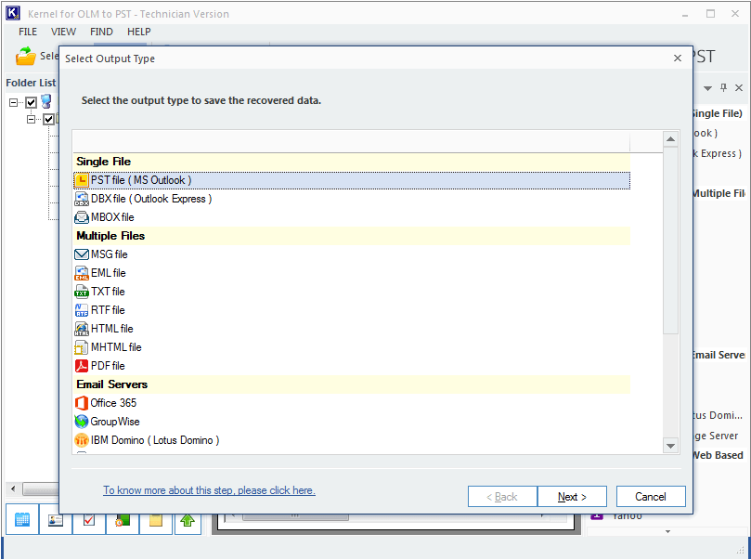This screenshot has width=751, height=560.
Task: Uncheck the root folder checkbox in Folder List
Action: click(32, 102)
